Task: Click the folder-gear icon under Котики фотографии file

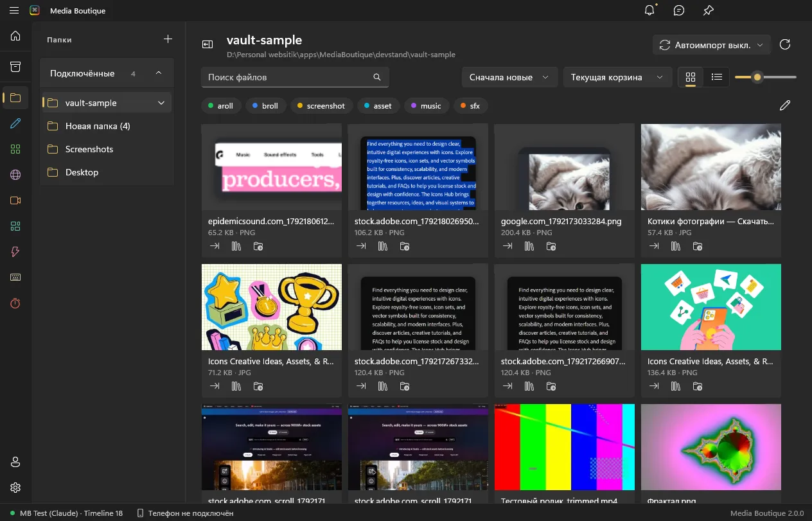Action: pos(698,246)
